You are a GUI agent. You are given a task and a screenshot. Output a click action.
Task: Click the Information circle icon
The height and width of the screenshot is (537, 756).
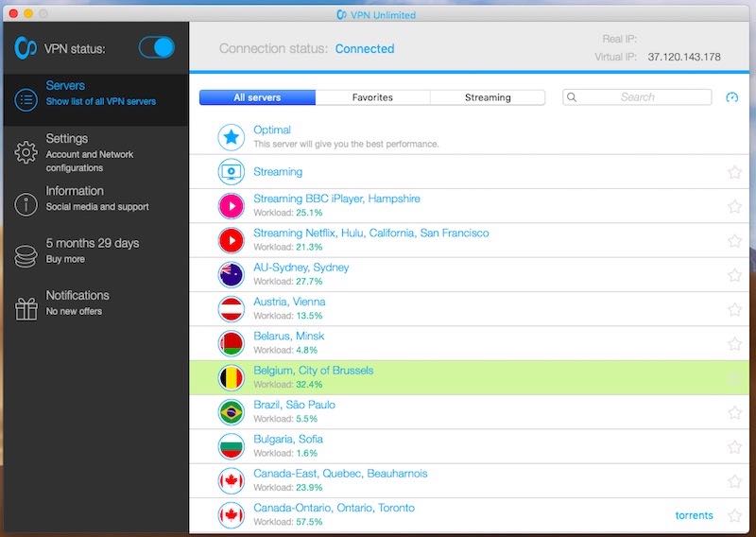tap(26, 204)
